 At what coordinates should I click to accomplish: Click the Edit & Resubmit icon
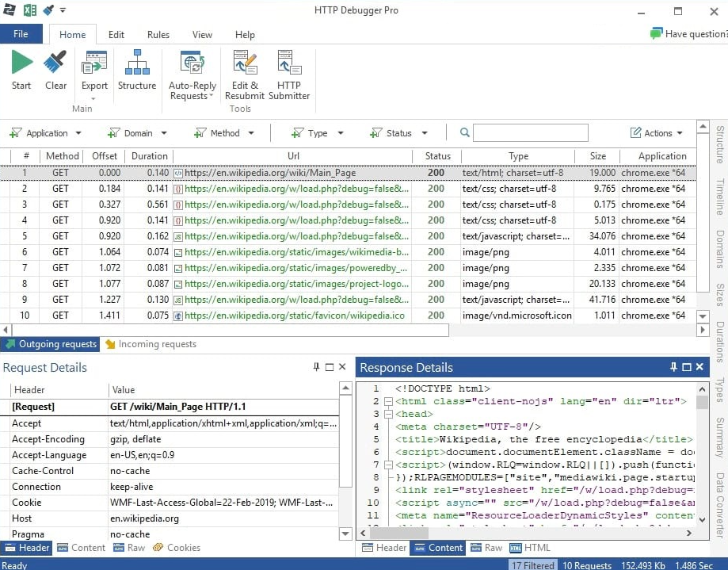click(x=244, y=63)
